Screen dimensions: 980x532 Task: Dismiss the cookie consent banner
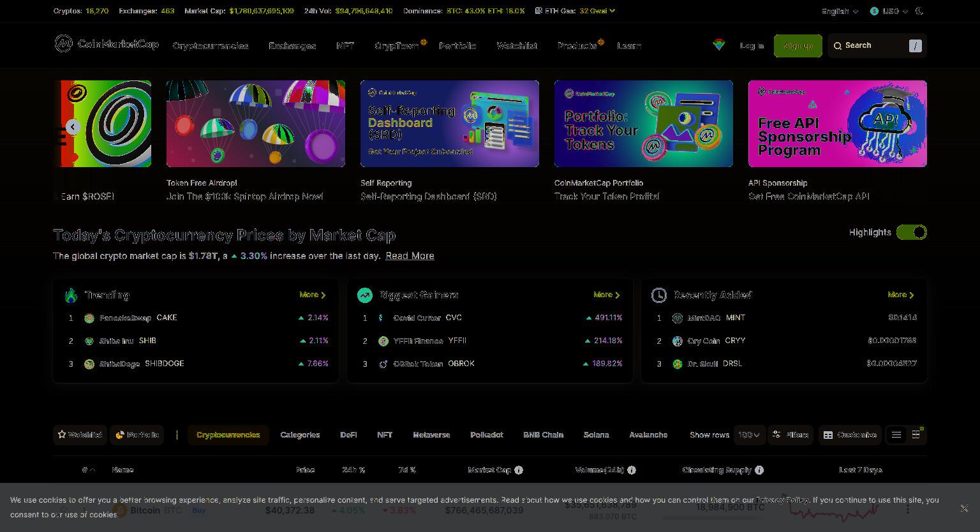coord(964,508)
